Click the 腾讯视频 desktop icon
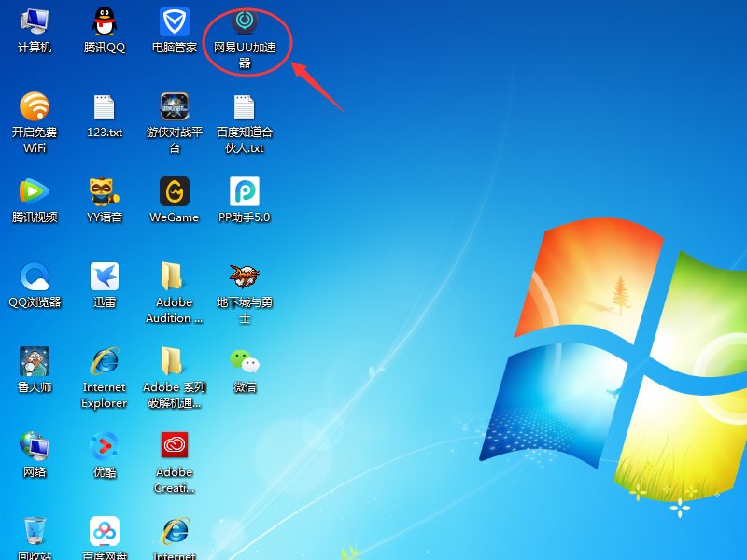 [x=35, y=192]
